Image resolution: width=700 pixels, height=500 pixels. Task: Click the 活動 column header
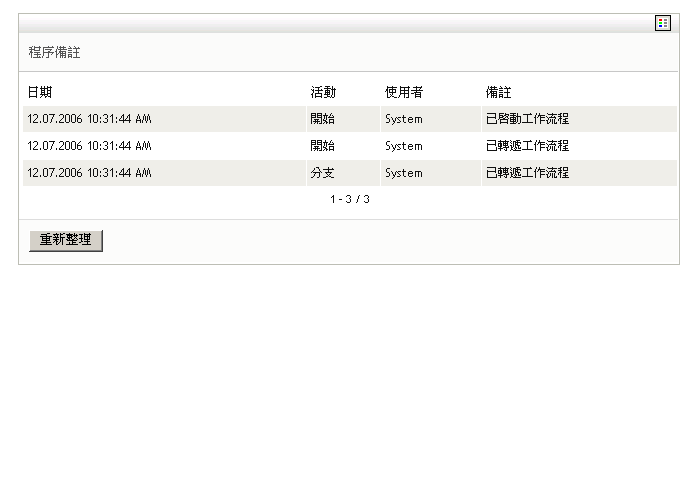coord(323,93)
